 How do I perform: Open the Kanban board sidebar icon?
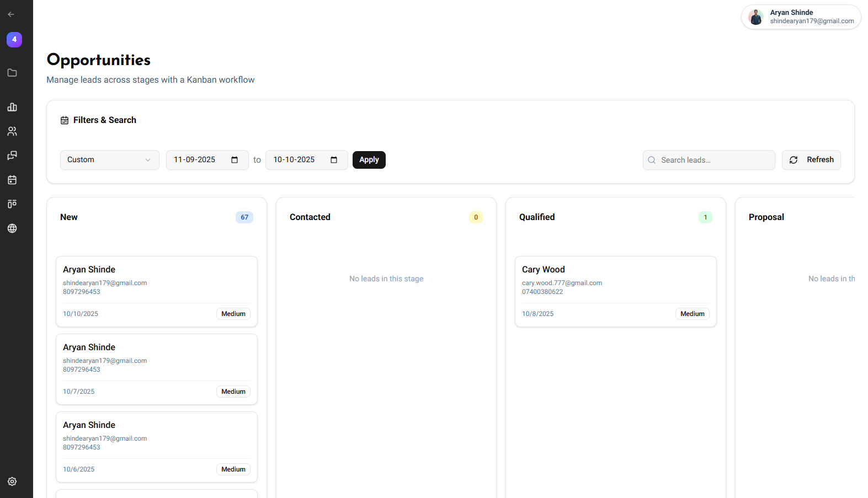(x=12, y=204)
